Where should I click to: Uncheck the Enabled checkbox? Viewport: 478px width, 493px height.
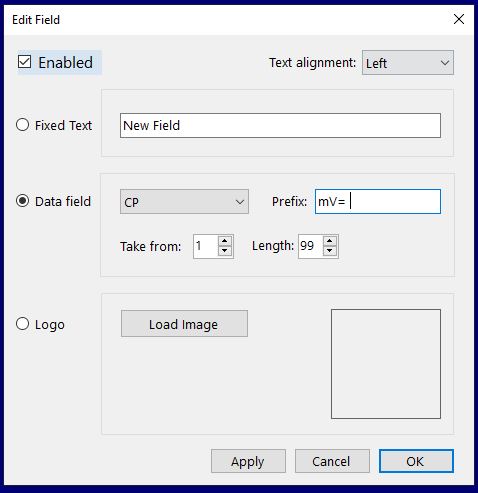click(x=25, y=62)
